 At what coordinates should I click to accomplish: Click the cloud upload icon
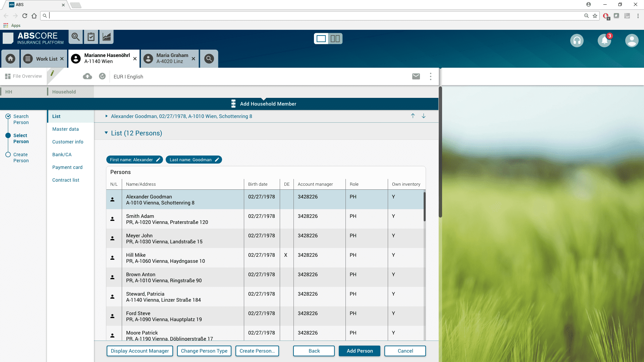click(87, 76)
